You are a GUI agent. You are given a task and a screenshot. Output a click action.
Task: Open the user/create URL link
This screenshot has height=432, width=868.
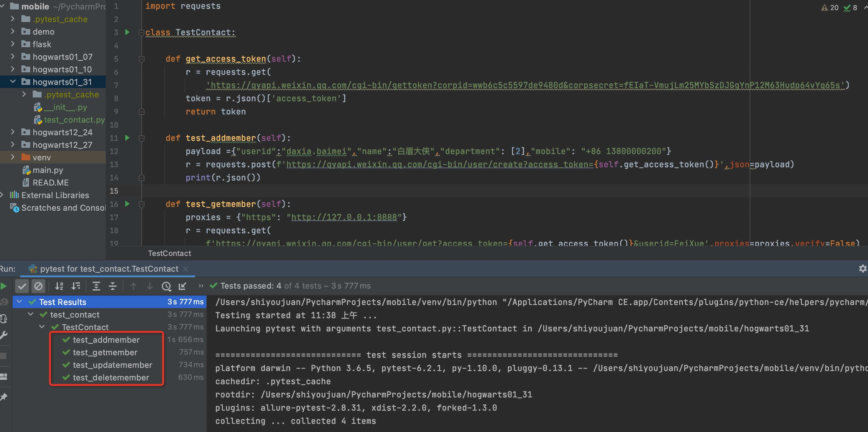pos(440,164)
